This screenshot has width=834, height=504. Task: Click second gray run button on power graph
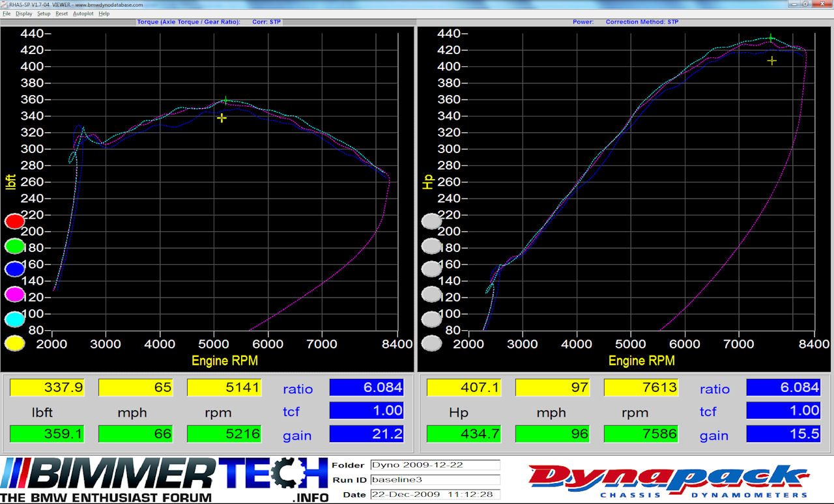(431, 246)
